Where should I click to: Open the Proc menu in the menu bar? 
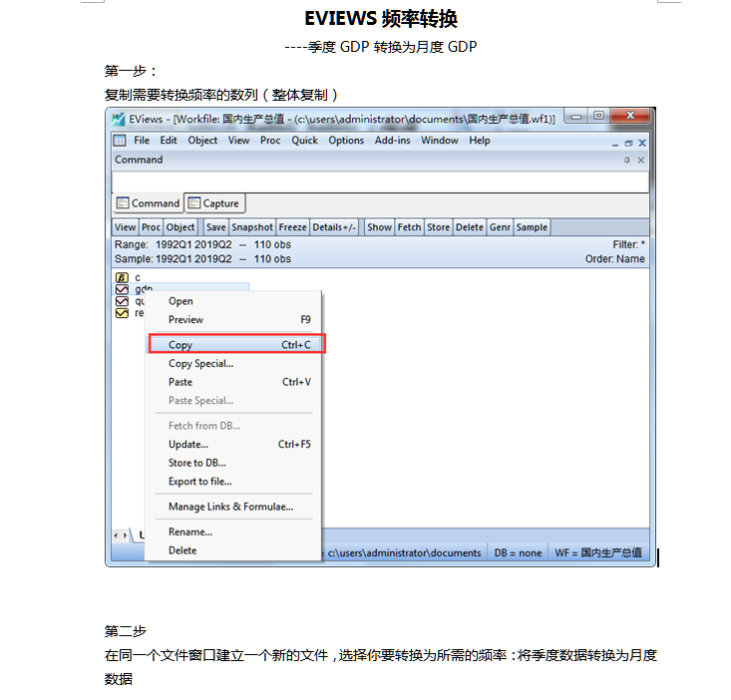coord(270,141)
